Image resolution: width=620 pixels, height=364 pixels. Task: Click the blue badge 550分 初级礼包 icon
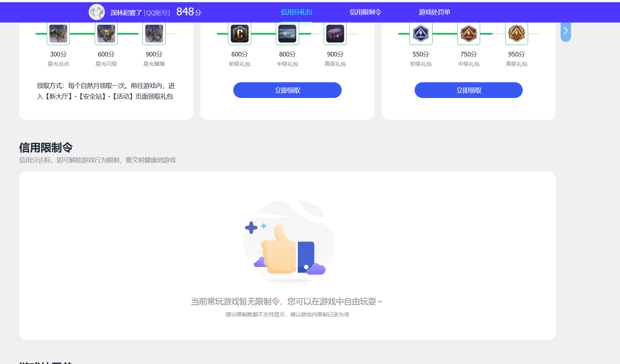(x=421, y=34)
